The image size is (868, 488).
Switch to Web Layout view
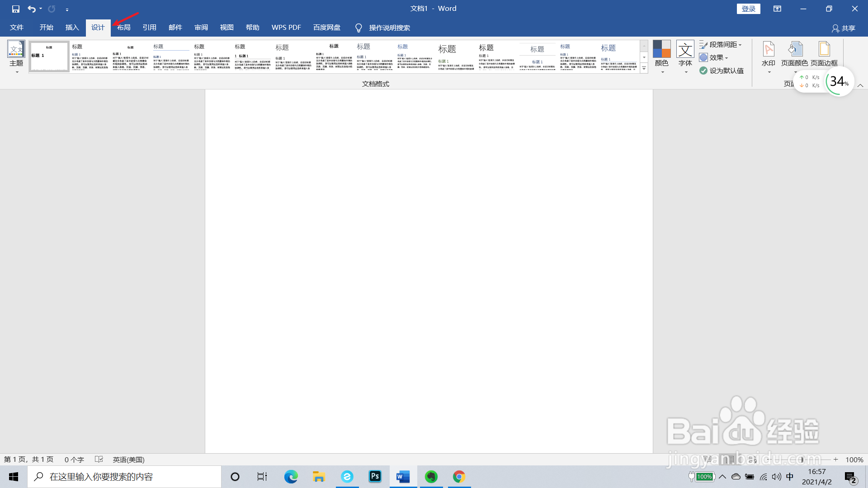click(x=752, y=460)
